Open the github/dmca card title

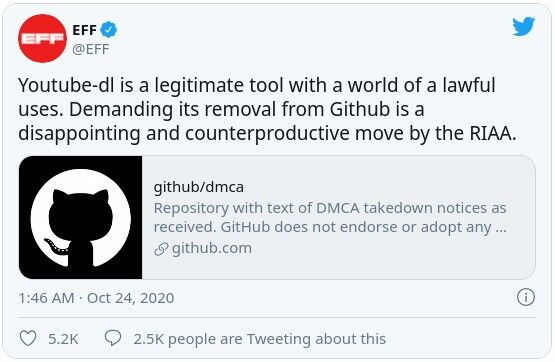point(199,187)
